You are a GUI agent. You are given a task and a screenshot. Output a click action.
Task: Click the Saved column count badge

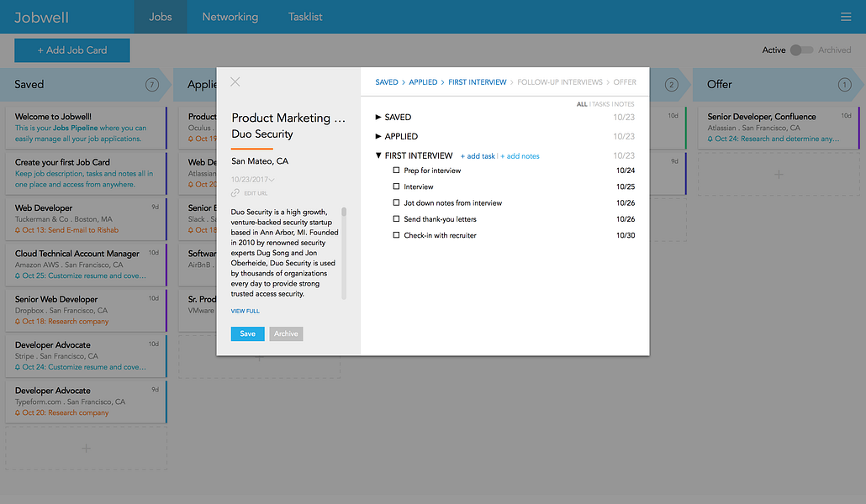pos(152,85)
